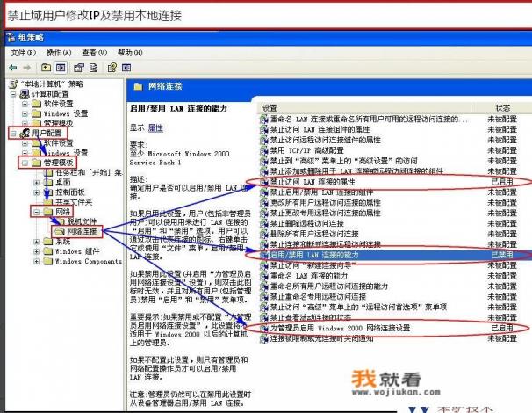Viewport: 532px width, 413px height.
Task: Expand 软件设置 under 计算机配置
Action: coord(25,104)
